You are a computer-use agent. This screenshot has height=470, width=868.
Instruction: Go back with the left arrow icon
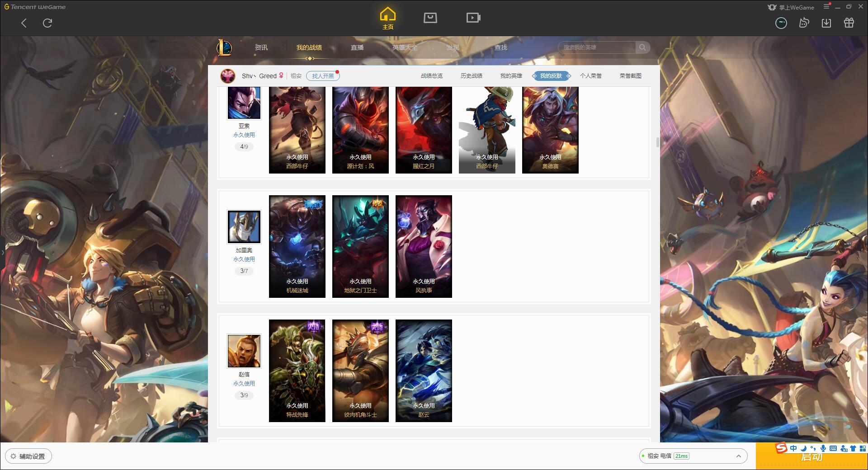coord(24,23)
